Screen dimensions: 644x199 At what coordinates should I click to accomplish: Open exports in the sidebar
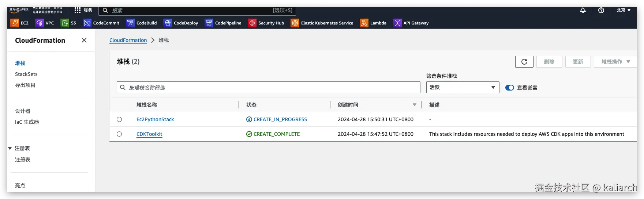point(25,85)
